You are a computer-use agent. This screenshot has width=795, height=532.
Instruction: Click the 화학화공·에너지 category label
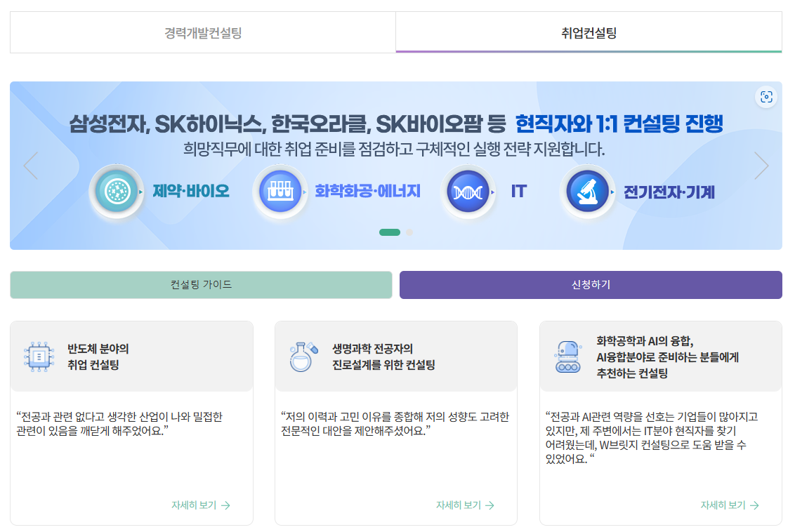[x=367, y=191]
